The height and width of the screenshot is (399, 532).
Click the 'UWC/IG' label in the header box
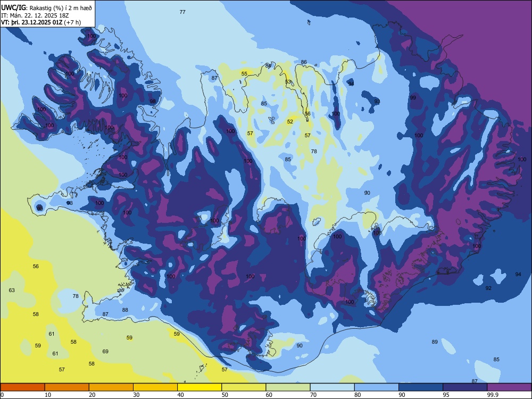click(x=14, y=7)
